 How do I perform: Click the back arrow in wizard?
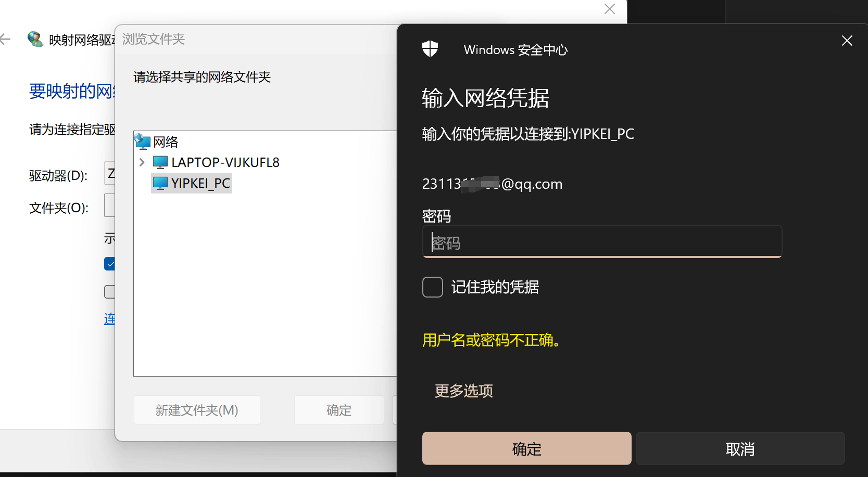(5, 39)
